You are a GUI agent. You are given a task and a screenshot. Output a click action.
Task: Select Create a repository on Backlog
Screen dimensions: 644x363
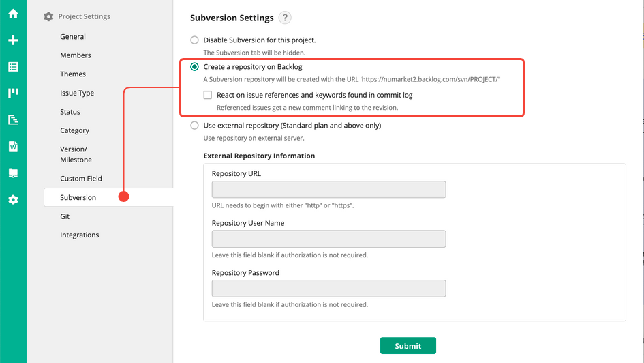195,67
